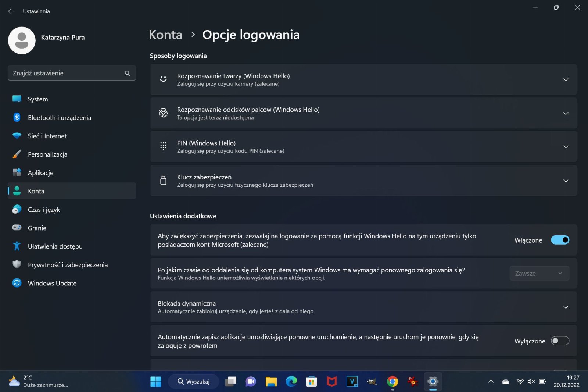
Task: Launch Google Chrome from taskbar
Action: [392, 382]
